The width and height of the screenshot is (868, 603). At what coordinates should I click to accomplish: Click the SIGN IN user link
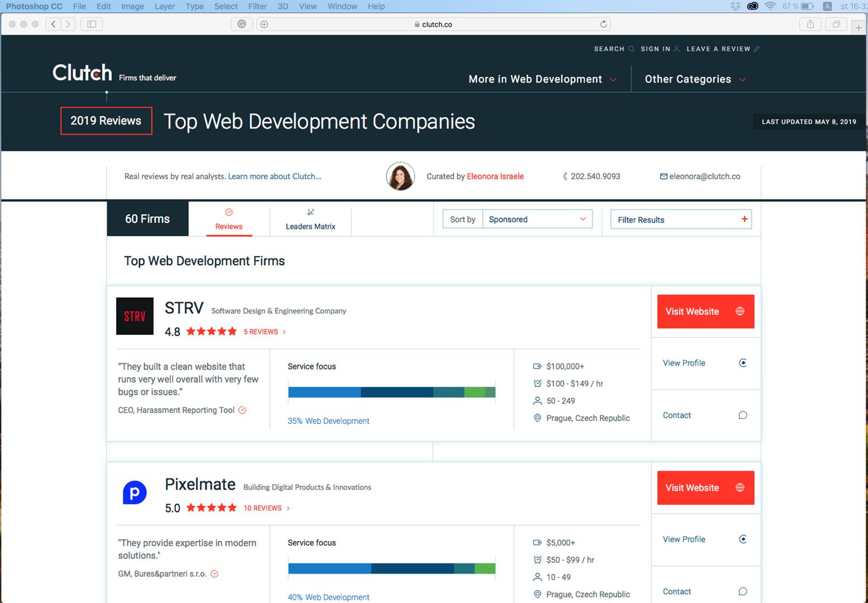(660, 49)
